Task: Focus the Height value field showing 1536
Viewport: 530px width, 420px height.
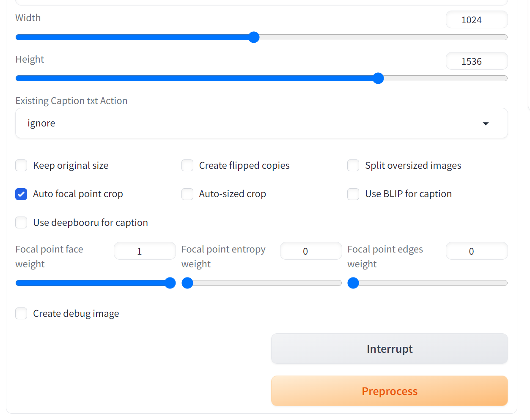Action: 476,61
